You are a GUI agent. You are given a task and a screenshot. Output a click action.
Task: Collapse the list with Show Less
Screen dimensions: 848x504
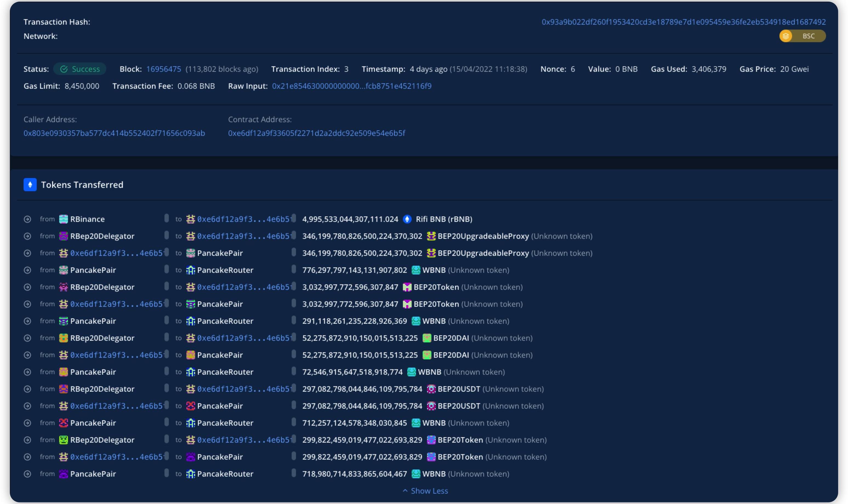425,491
